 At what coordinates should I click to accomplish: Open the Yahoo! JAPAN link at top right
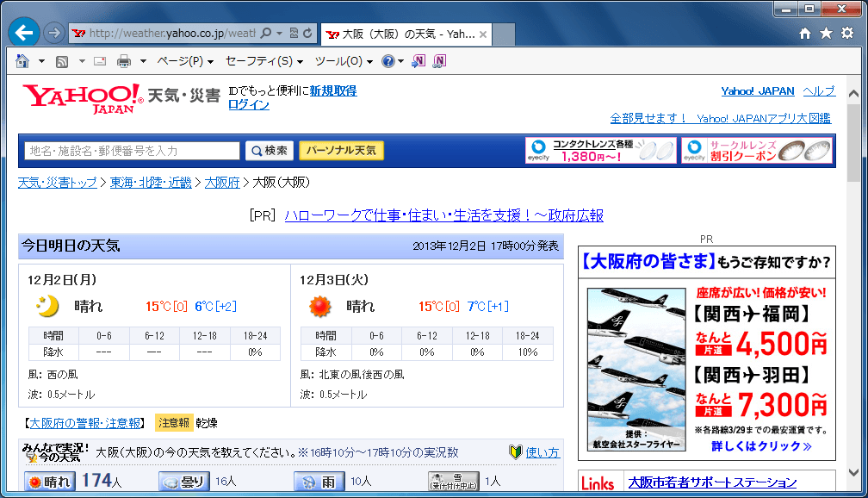pyautogui.click(x=757, y=90)
